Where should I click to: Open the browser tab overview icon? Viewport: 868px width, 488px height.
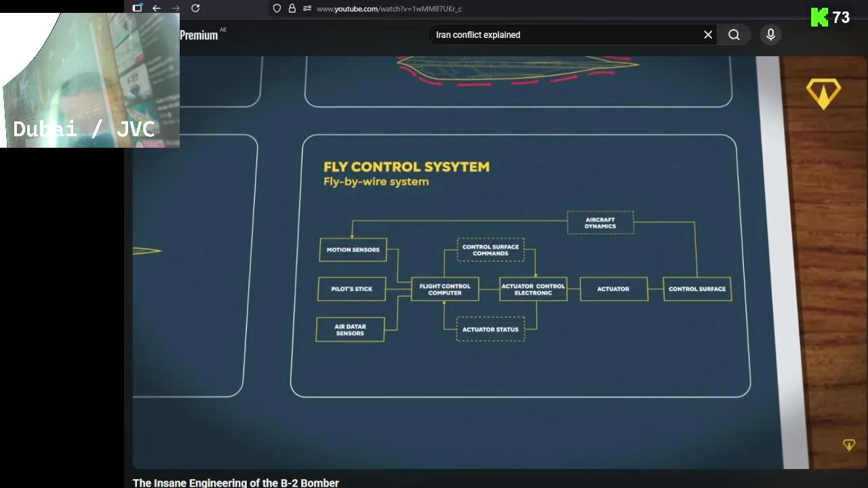click(138, 8)
